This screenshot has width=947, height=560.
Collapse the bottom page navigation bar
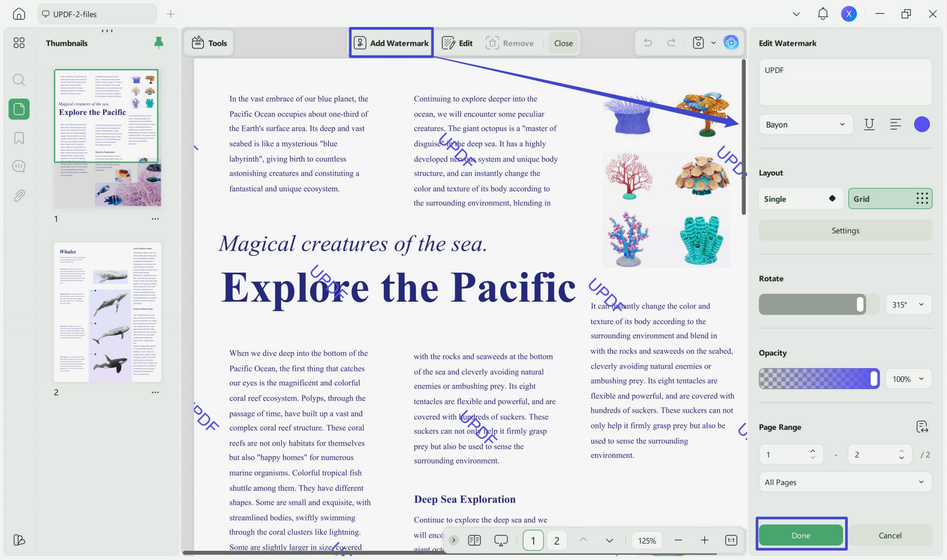[454, 540]
